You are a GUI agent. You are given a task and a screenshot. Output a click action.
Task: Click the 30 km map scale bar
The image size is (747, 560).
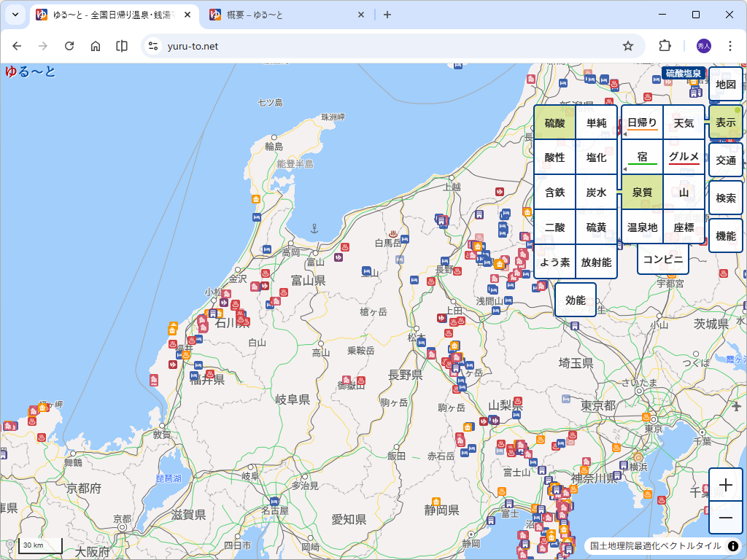point(39,545)
